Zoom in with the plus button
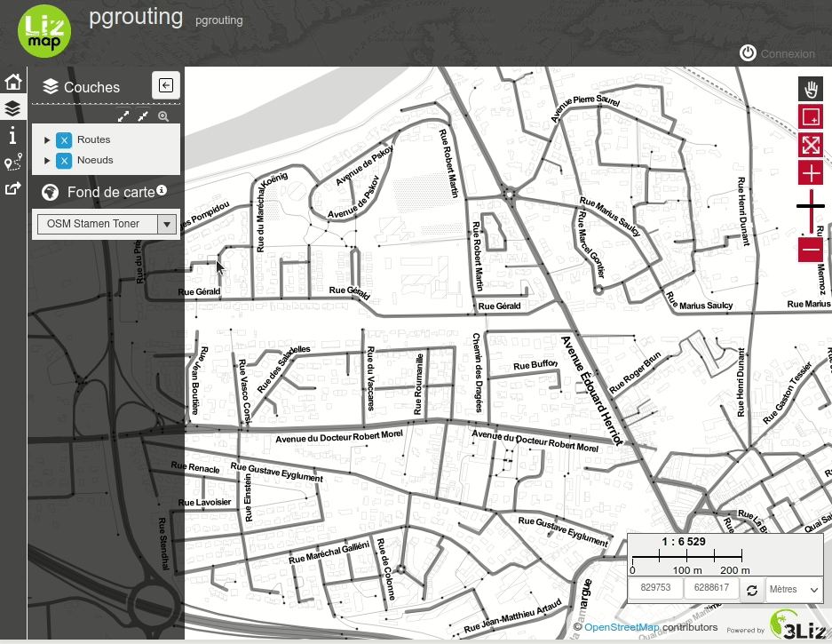Image resolution: width=832 pixels, height=644 pixels. coord(810,172)
